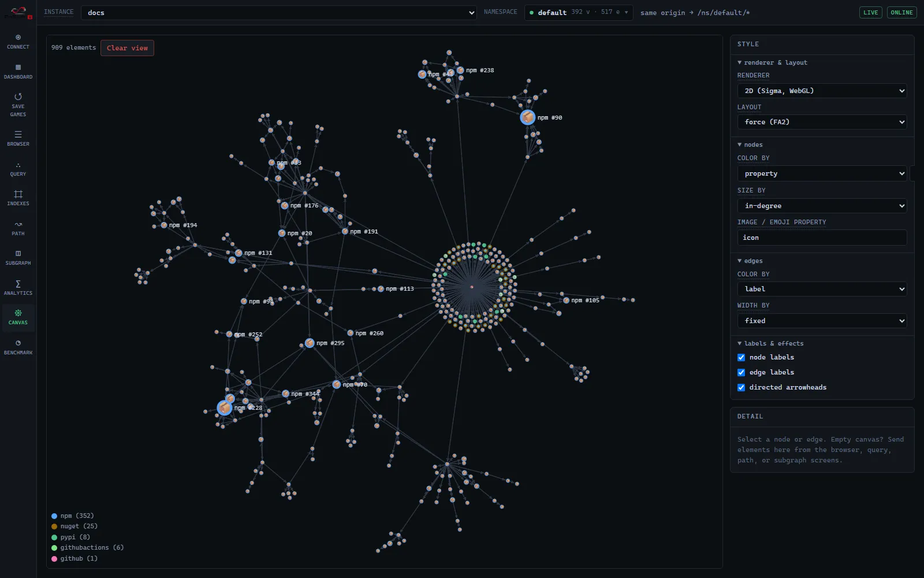The image size is (924, 578).
Task: Click the same origin /ns/default/* text
Action: pyautogui.click(x=695, y=13)
